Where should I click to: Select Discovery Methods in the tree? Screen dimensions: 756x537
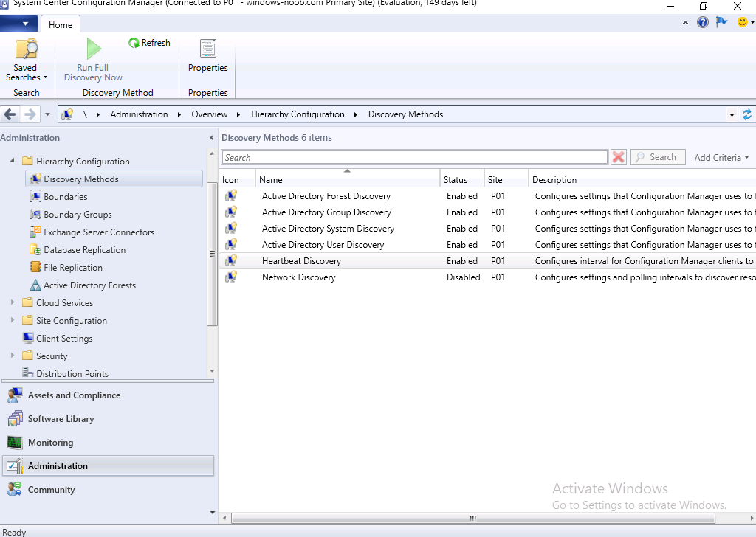pyautogui.click(x=114, y=179)
